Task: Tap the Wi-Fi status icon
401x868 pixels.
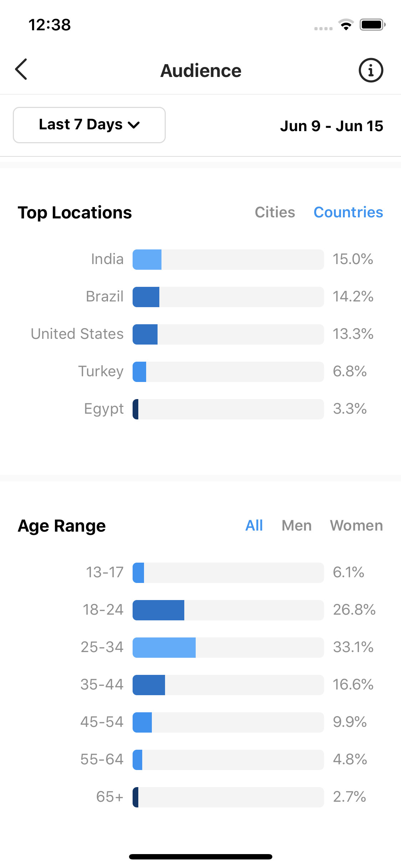Action: 346,25
